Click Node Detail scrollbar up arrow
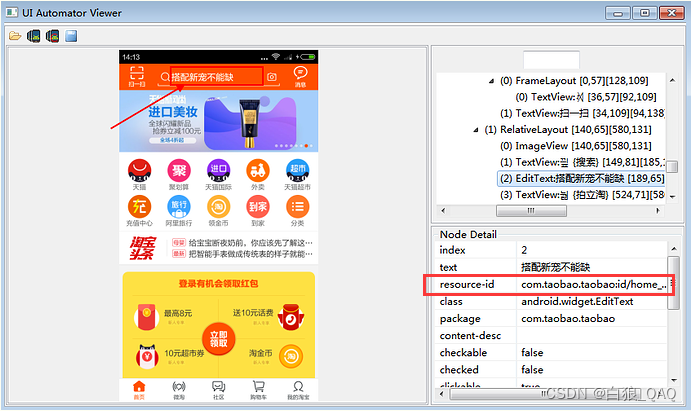This screenshot has height=411, width=691. tap(673, 249)
